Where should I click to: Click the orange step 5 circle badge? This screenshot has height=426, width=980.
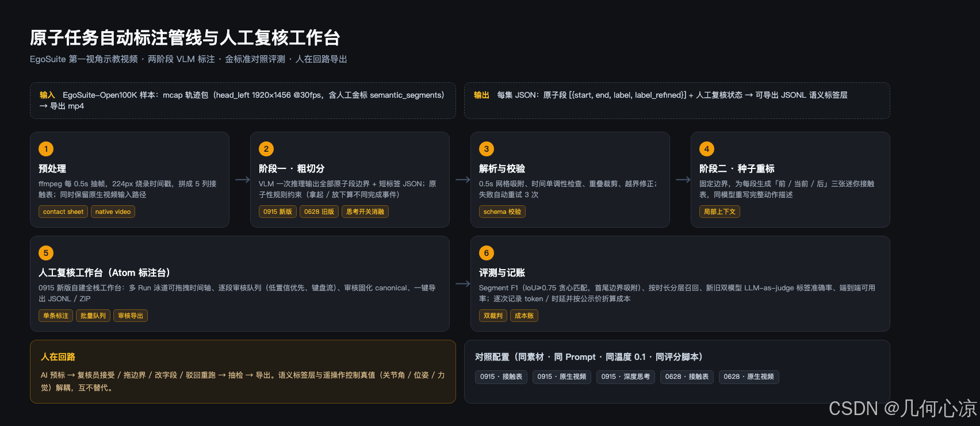coord(46,253)
